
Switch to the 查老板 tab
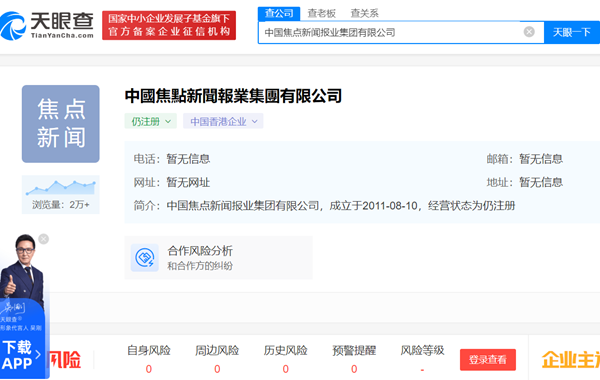click(x=321, y=13)
